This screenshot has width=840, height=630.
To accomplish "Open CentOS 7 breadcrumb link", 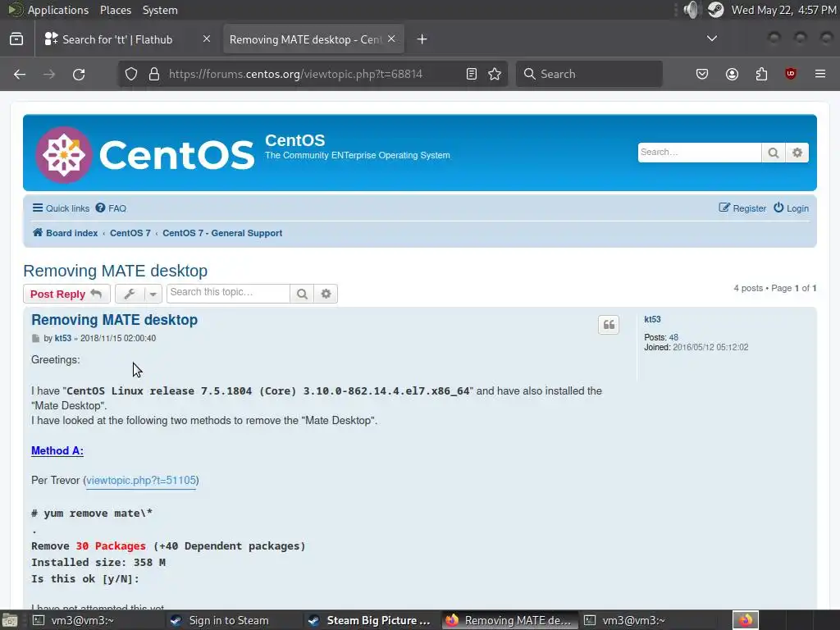I will (x=130, y=233).
